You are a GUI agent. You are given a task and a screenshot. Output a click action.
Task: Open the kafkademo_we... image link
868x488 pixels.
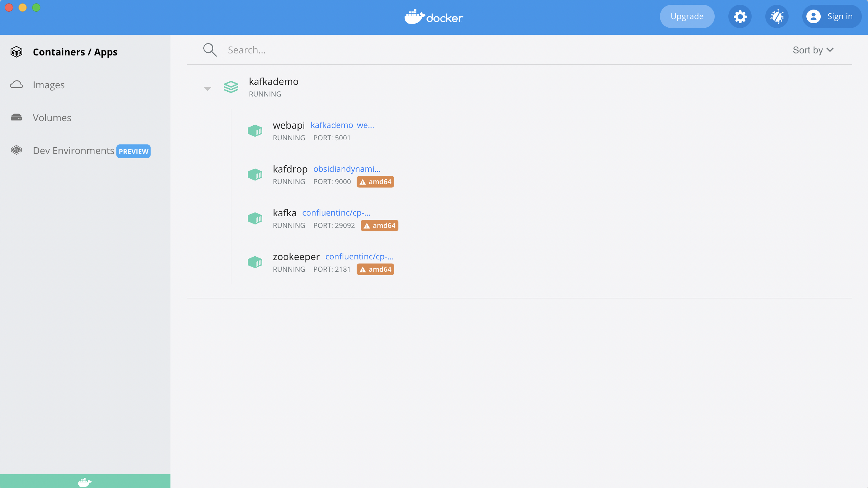click(342, 125)
